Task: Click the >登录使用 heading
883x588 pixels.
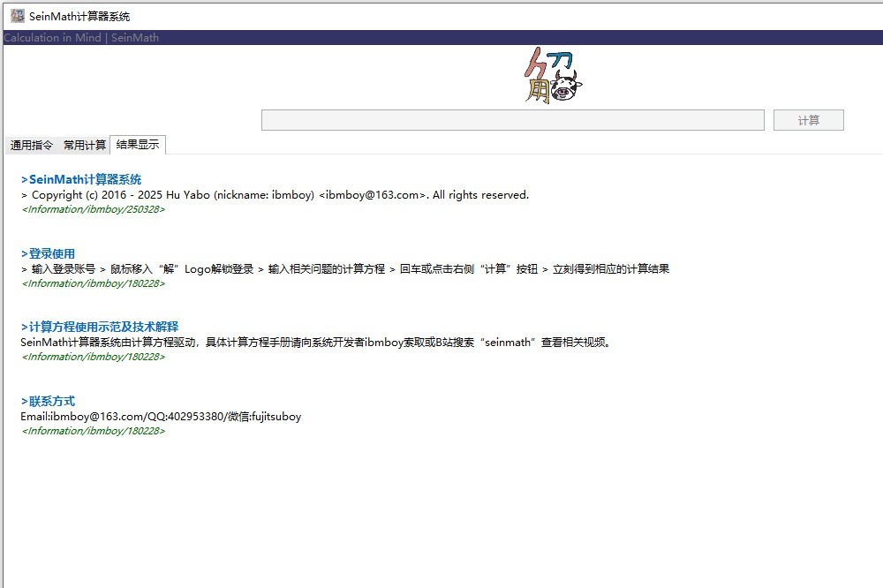Action: pyautogui.click(x=49, y=253)
